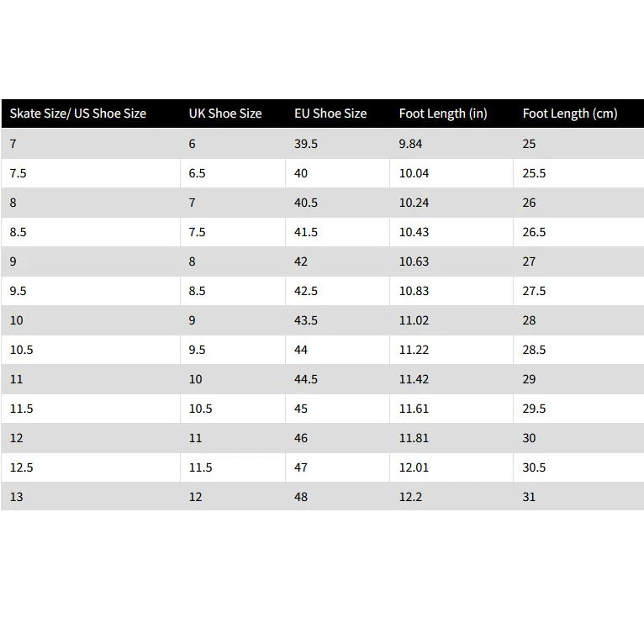The height and width of the screenshot is (644, 644).
Task: Select foot length 11.22 inches cell
Action: coord(414,350)
